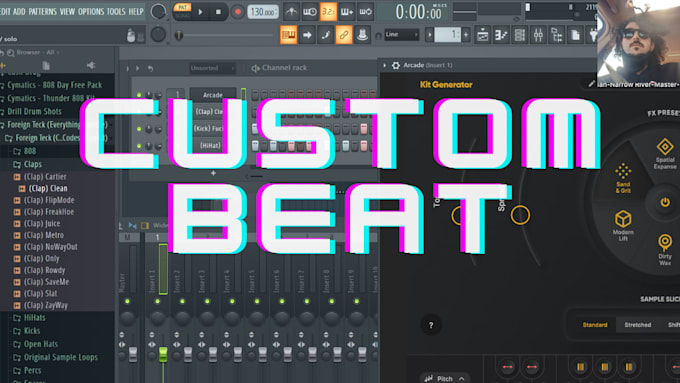Toggle Arcade FX power button
Screen dimensions: 680x383
click(x=664, y=202)
